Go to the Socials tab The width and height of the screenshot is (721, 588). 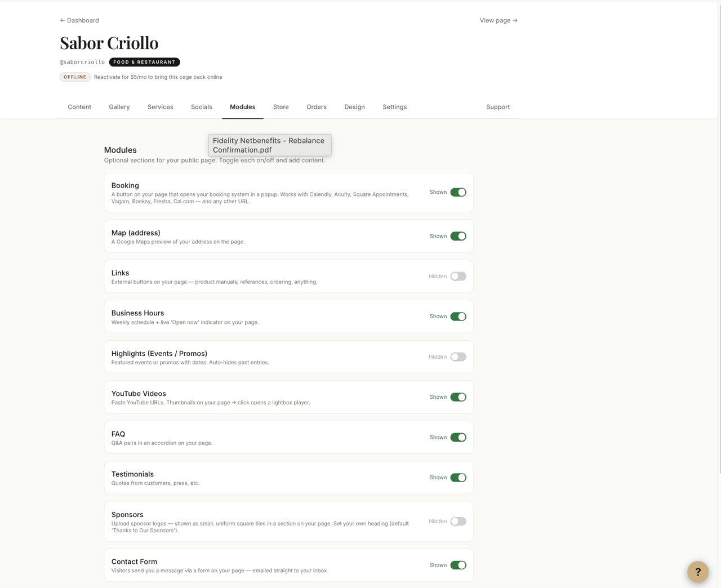pos(202,107)
